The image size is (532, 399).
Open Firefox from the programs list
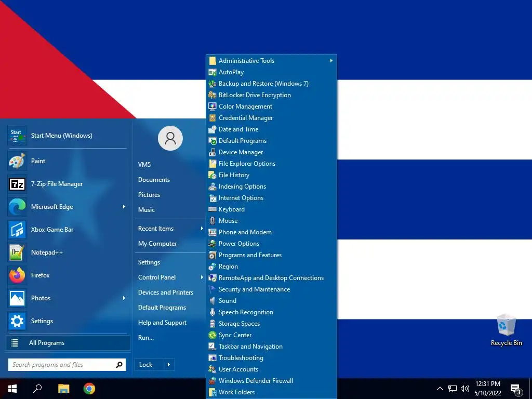point(67,275)
